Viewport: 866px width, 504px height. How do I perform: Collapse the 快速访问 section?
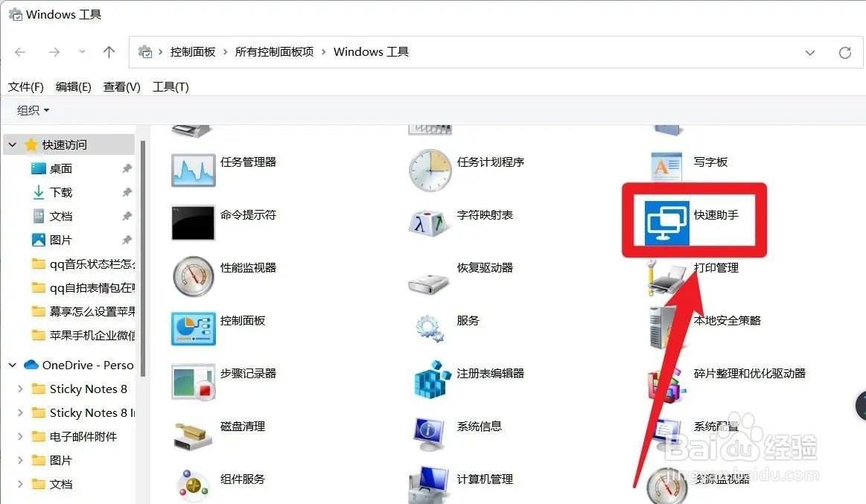click(x=12, y=144)
